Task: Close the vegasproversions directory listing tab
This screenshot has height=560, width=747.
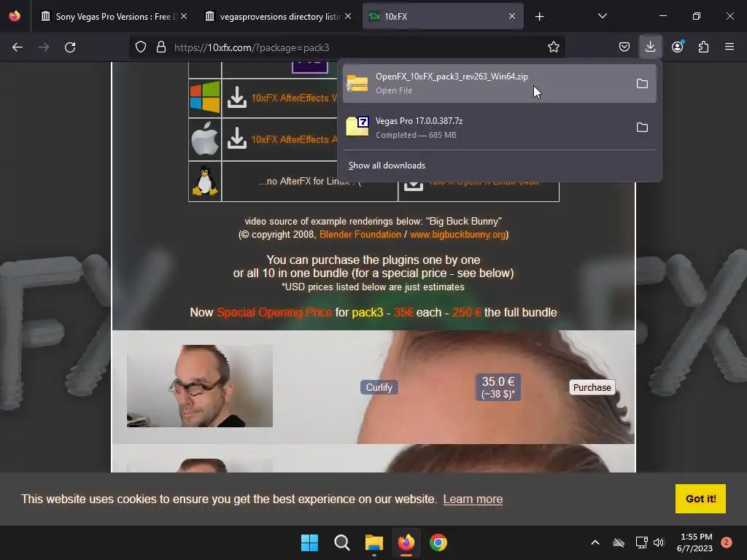Action: pos(348,16)
